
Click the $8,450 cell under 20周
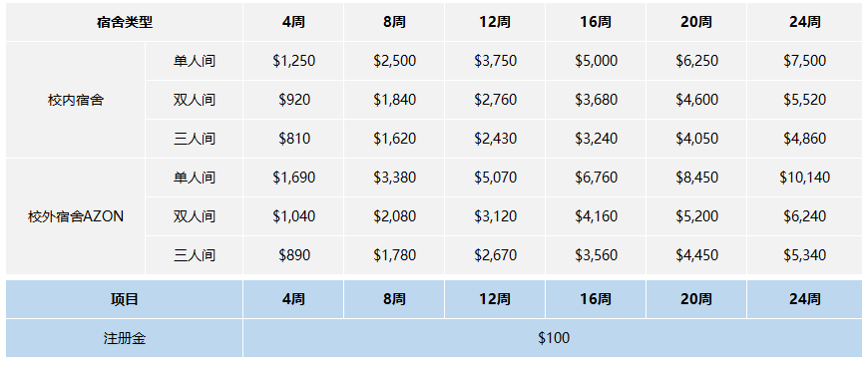(x=696, y=178)
